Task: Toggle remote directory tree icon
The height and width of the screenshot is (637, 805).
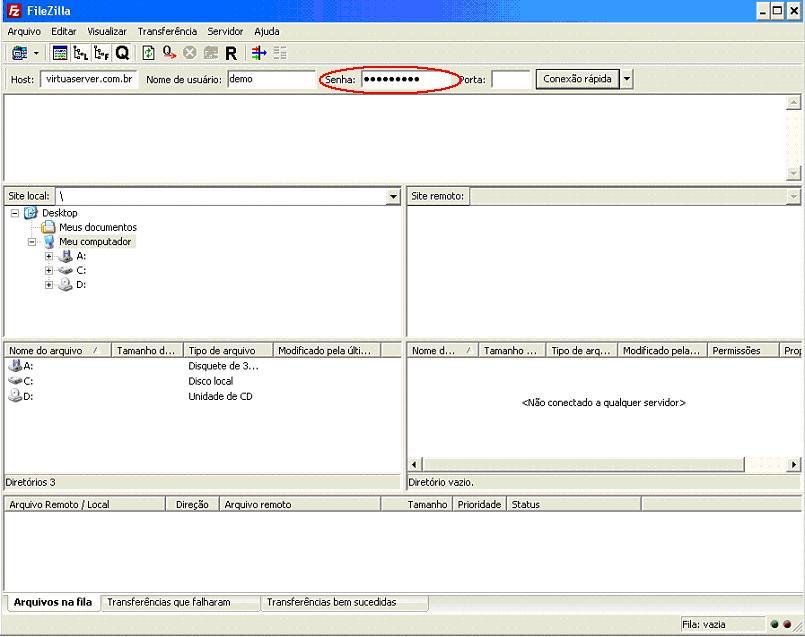Action: pyautogui.click(x=101, y=53)
